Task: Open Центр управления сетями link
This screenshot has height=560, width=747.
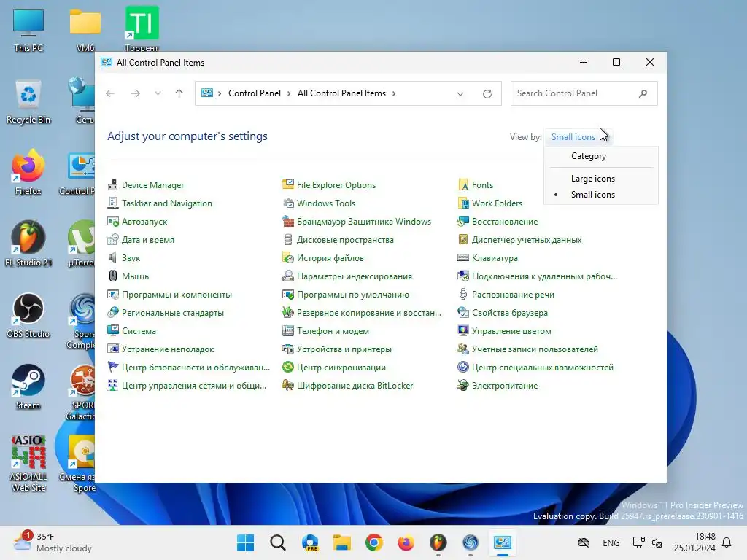Action: coord(194,385)
